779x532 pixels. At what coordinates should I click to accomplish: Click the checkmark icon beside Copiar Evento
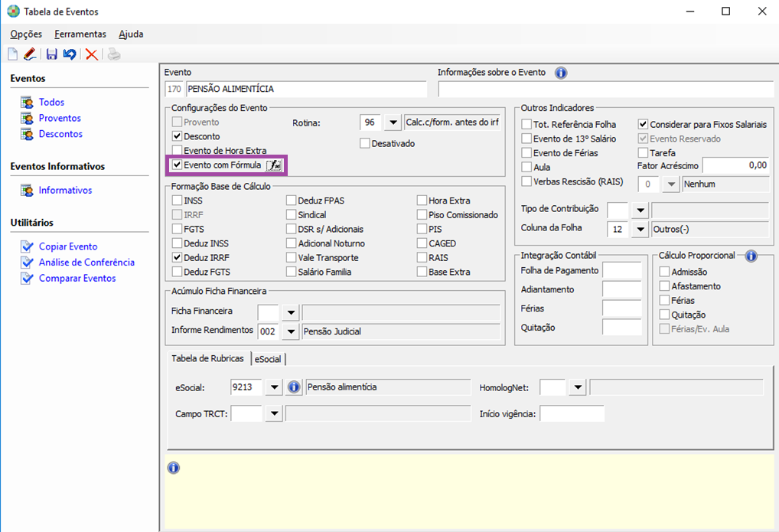[x=27, y=246]
